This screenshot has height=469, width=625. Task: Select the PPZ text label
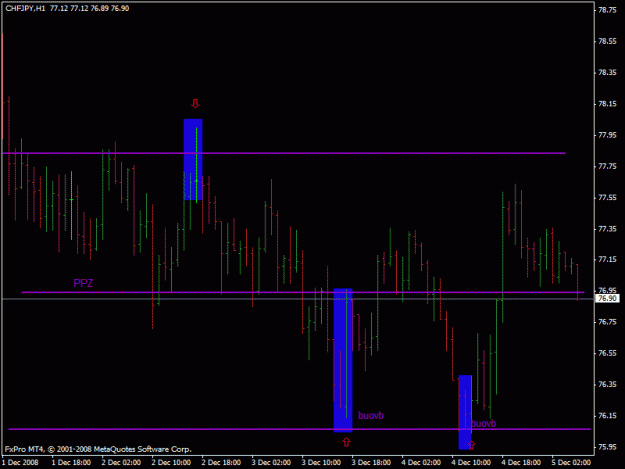(83, 283)
